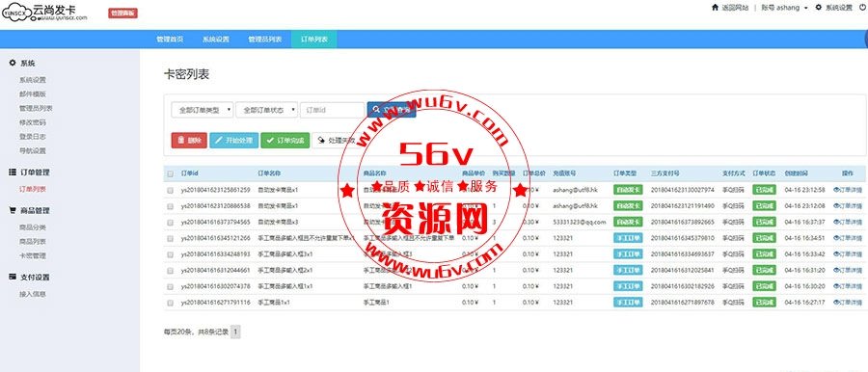Viewport: 868px width, 372px height.
Task: Open 接入信息 in the left sidebar
Action: point(33,294)
